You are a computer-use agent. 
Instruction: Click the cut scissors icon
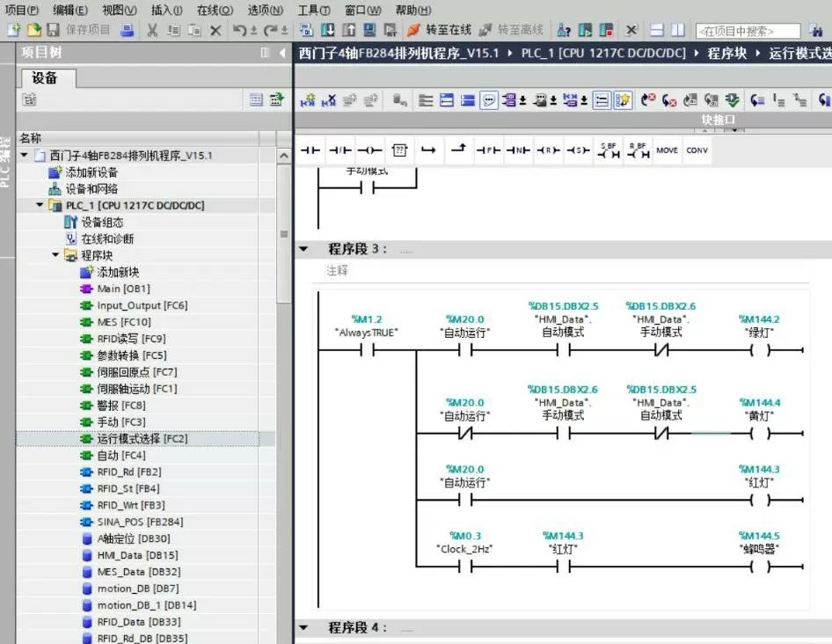[152, 30]
